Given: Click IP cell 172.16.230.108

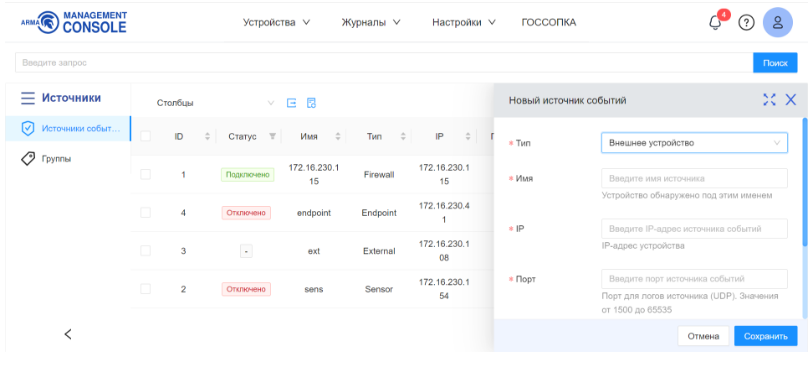Looking at the screenshot, I should tap(444, 251).
